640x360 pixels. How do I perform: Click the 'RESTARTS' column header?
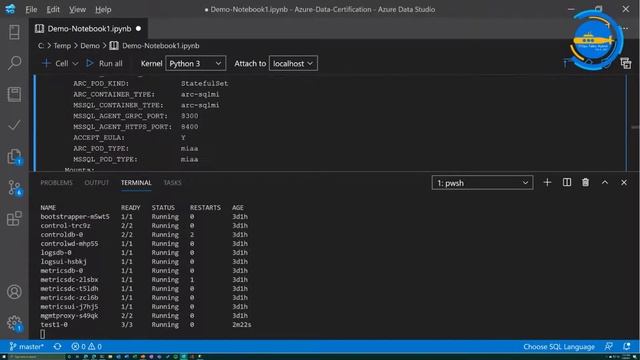(x=205, y=207)
